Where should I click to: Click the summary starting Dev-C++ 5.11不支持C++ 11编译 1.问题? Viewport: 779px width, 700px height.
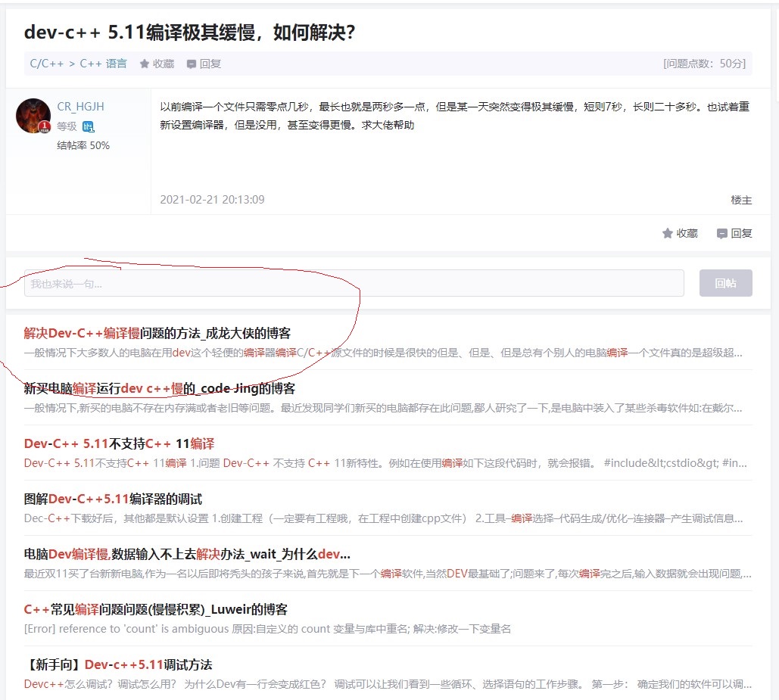click(385, 463)
